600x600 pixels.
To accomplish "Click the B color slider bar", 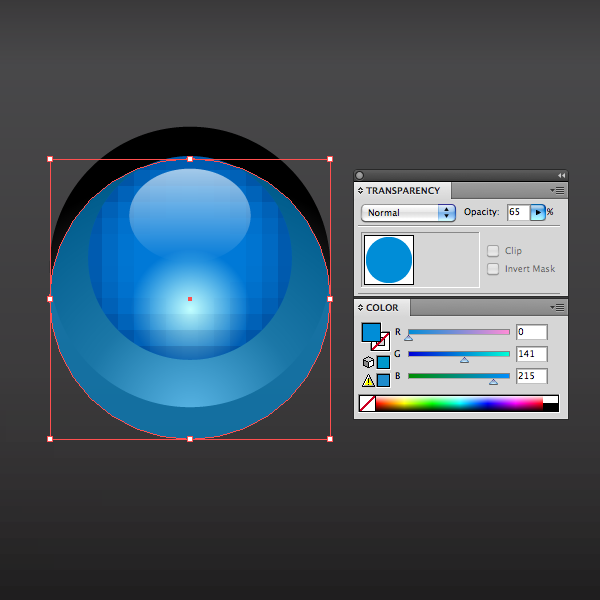I will pos(459,376).
